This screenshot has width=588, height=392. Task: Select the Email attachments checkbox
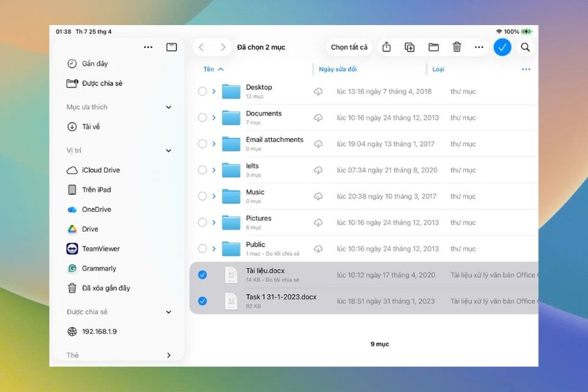(x=202, y=143)
